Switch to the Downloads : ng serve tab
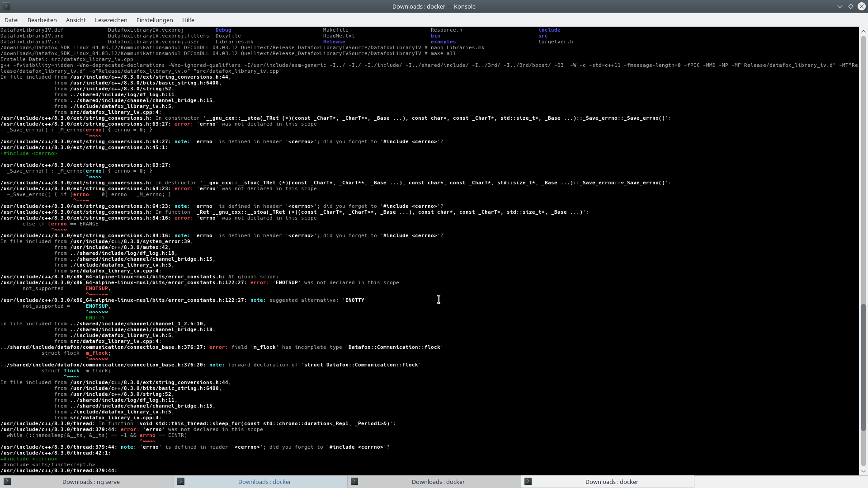Screen dimensions: 868x488 click(x=91, y=482)
